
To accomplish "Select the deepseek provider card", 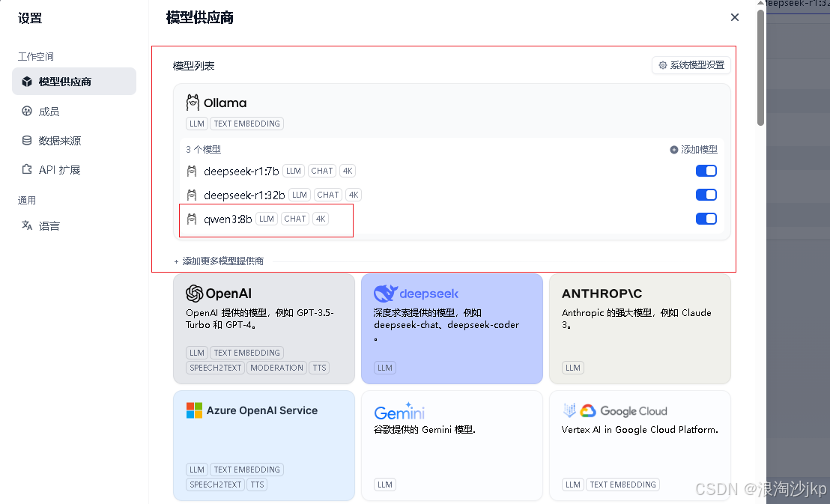I will [452, 329].
